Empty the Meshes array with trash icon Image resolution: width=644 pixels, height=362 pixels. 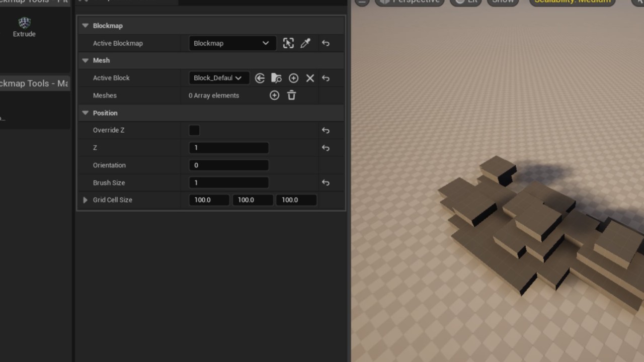coord(291,95)
